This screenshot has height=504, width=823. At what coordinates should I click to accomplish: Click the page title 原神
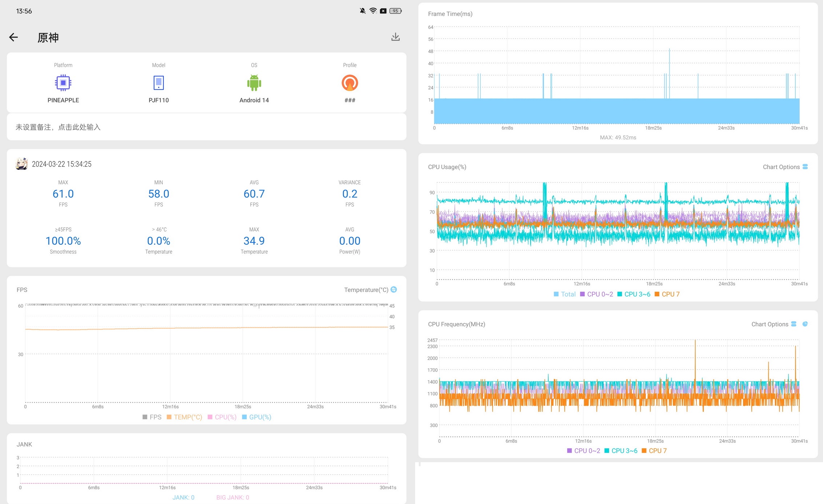coord(48,37)
